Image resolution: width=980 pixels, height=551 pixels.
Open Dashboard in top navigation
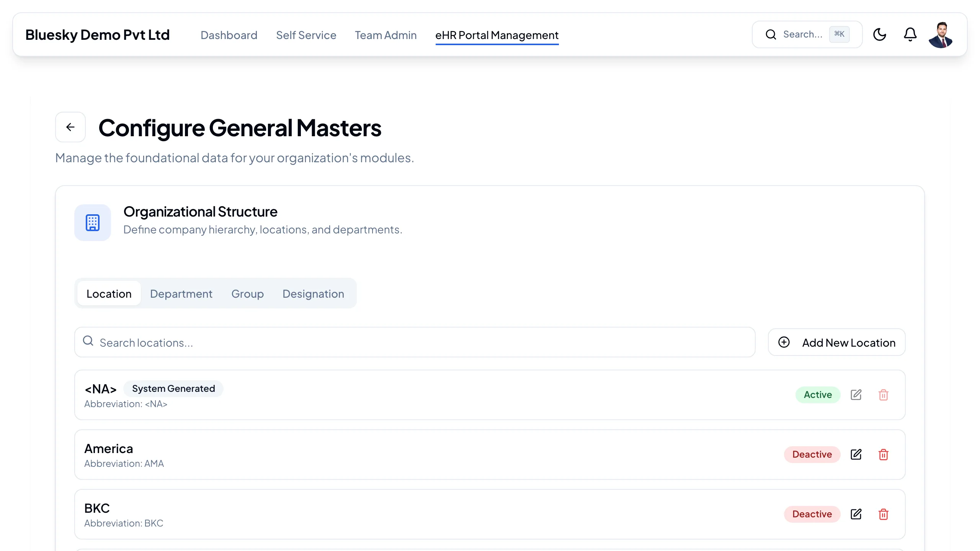tap(229, 35)
